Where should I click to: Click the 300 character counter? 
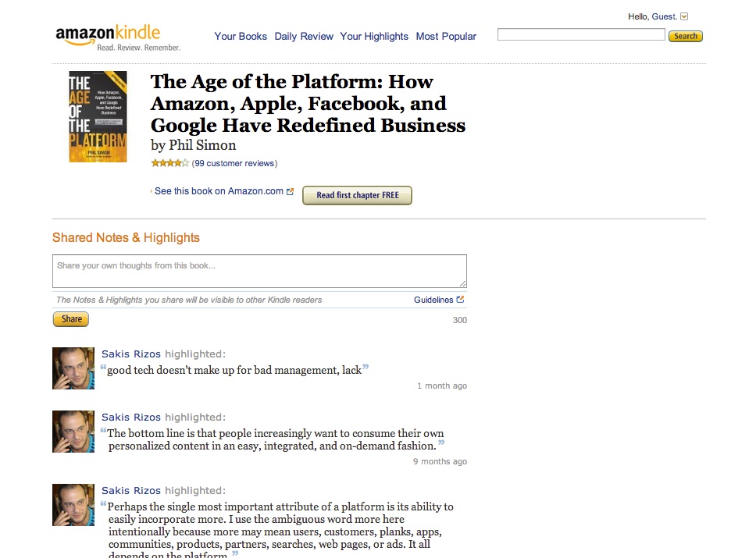459,320
